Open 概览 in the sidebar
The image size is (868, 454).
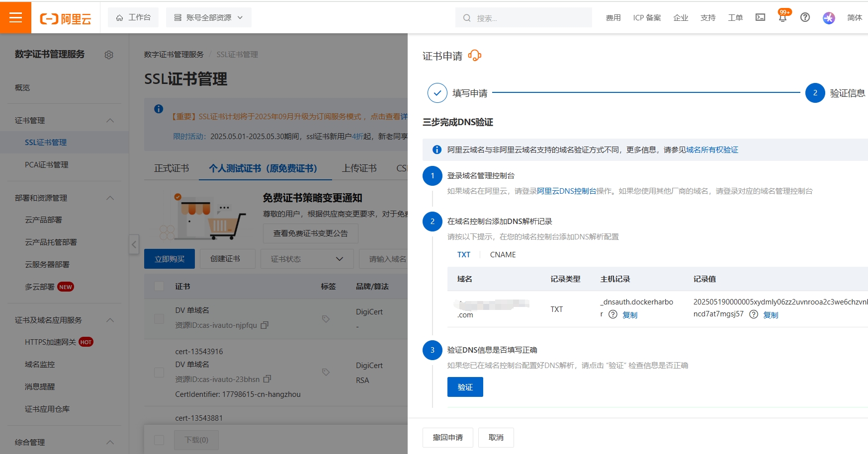coord(22,87)
